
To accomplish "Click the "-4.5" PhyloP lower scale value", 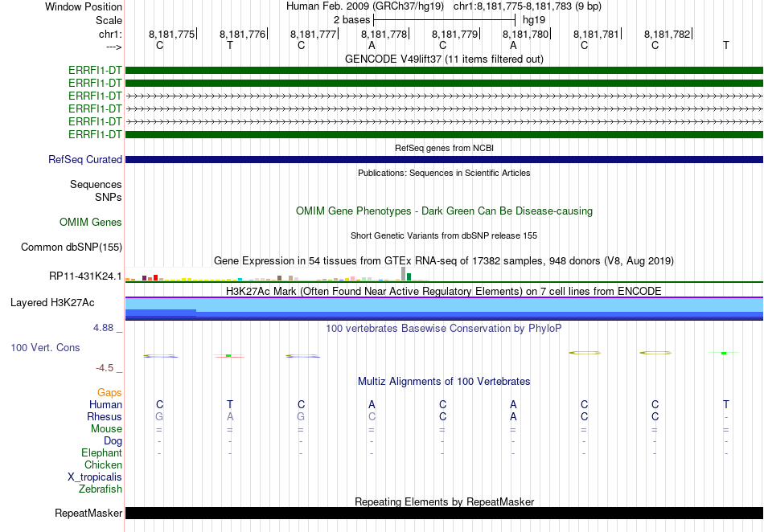I will [x=105, y=368].
